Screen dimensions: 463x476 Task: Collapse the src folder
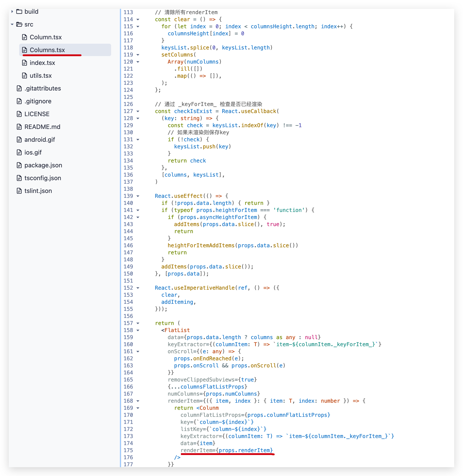click(12, 24)
